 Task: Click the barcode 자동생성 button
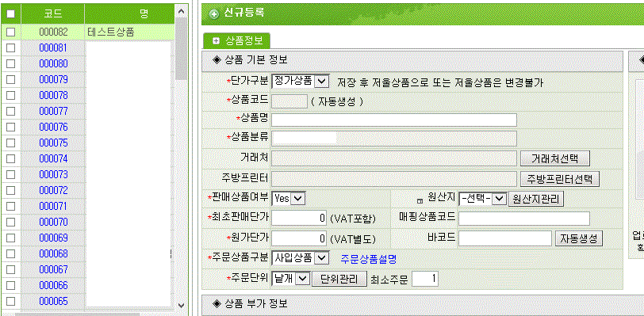coord(579,239)
